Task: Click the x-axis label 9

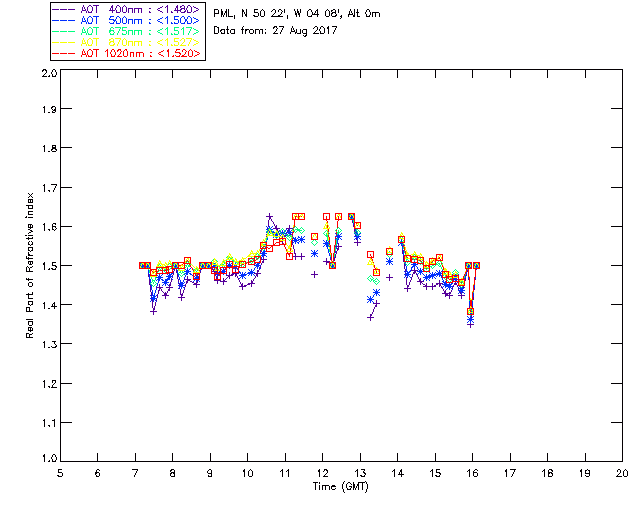Action: [x=210, y=473]
